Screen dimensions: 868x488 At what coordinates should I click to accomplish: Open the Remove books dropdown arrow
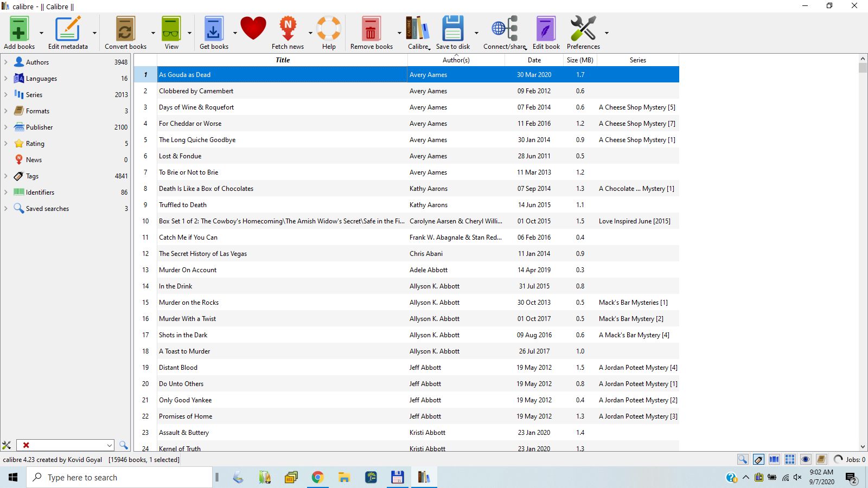(399, 33)
